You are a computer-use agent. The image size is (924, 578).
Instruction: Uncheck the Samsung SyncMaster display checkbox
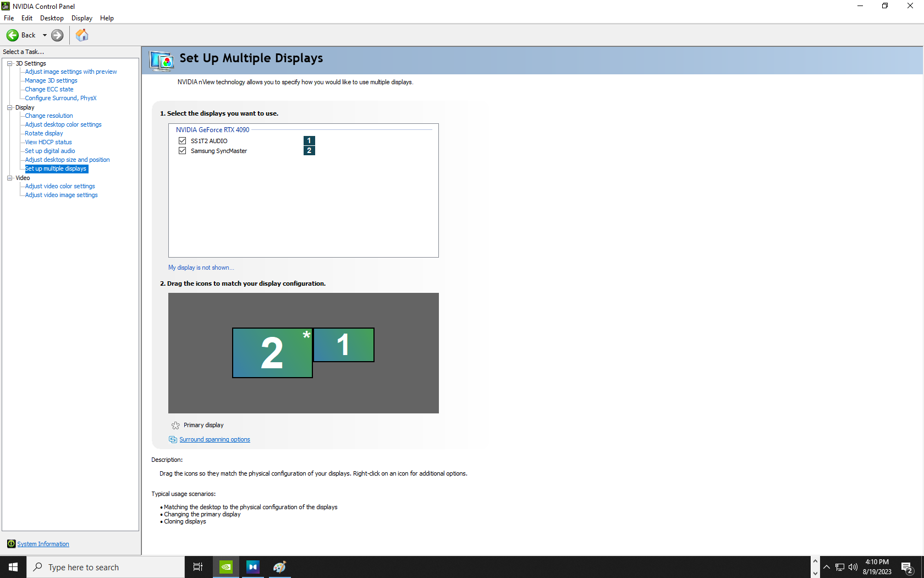pos(183,151)
